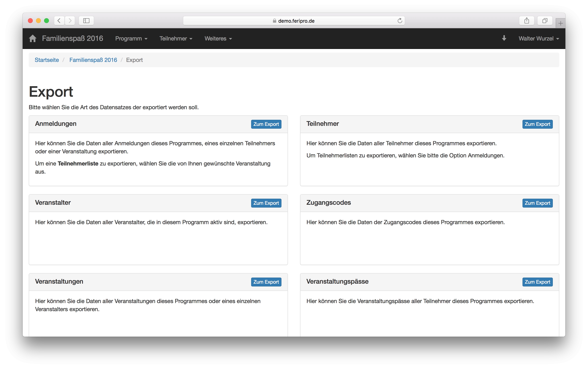588x369 pixels.
Task: Open the Teilnehmer dropdown menu
Action: [x=176, y=39]
